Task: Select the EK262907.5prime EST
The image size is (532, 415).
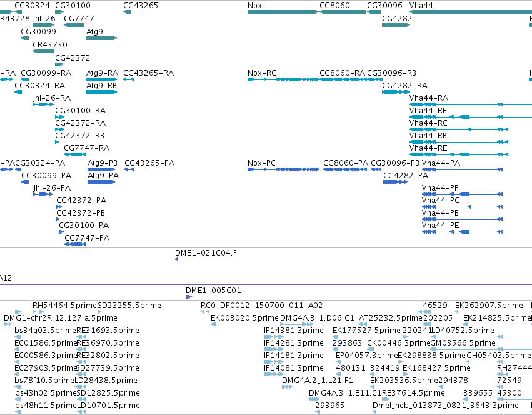Action: click(458, 312)
